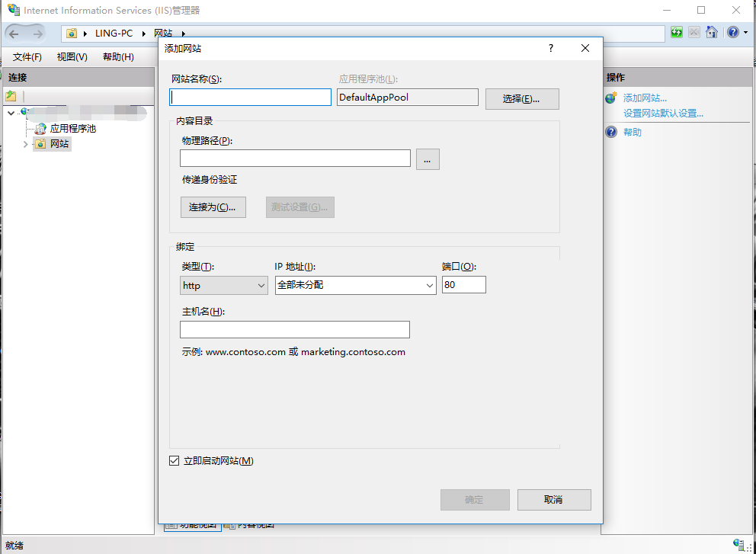Image resolution: width=756 pixels, height=554 pixels.
Task: Open the 类型 http dropdown
Action: tap(224, 286)
